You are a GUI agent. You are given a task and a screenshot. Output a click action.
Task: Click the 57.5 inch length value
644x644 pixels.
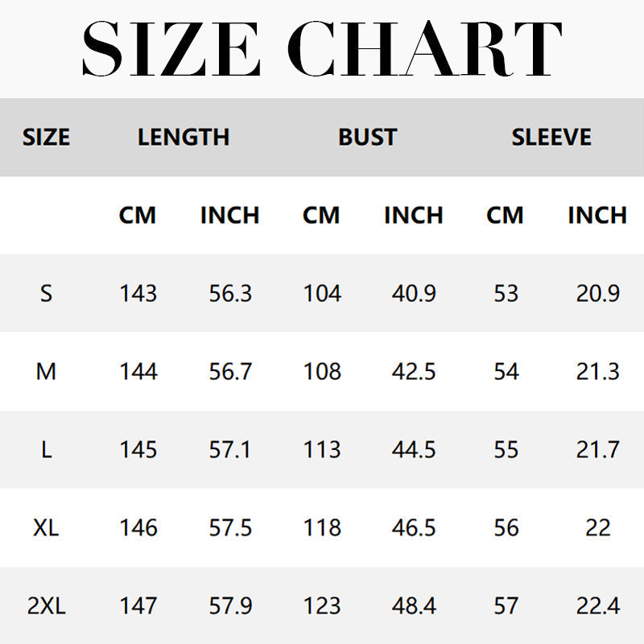pos(230,527)
